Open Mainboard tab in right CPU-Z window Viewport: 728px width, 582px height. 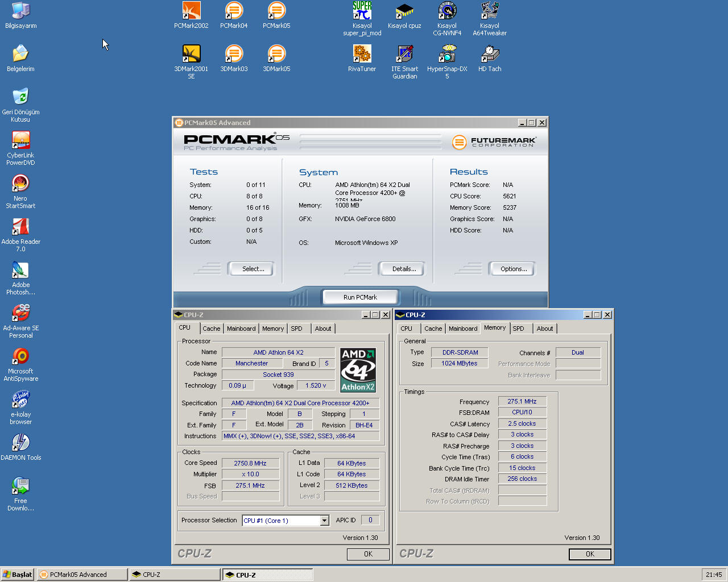click(x=463, y=329)
